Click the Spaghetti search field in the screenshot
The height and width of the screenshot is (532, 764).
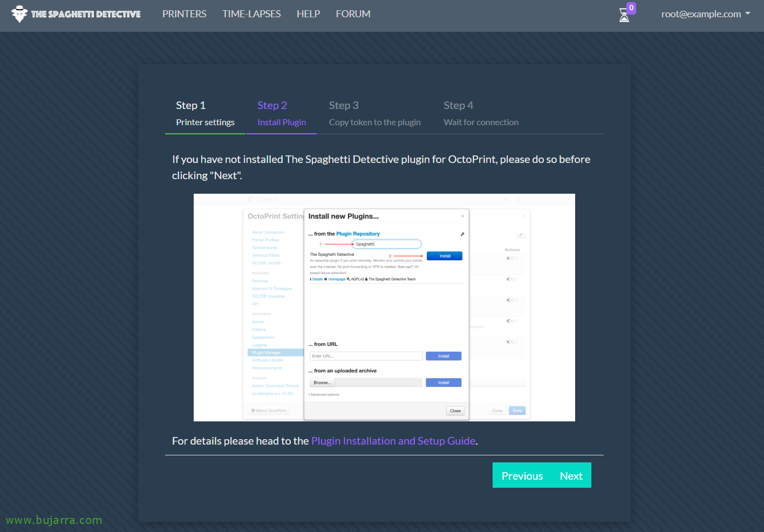click(x=386, y=244)
